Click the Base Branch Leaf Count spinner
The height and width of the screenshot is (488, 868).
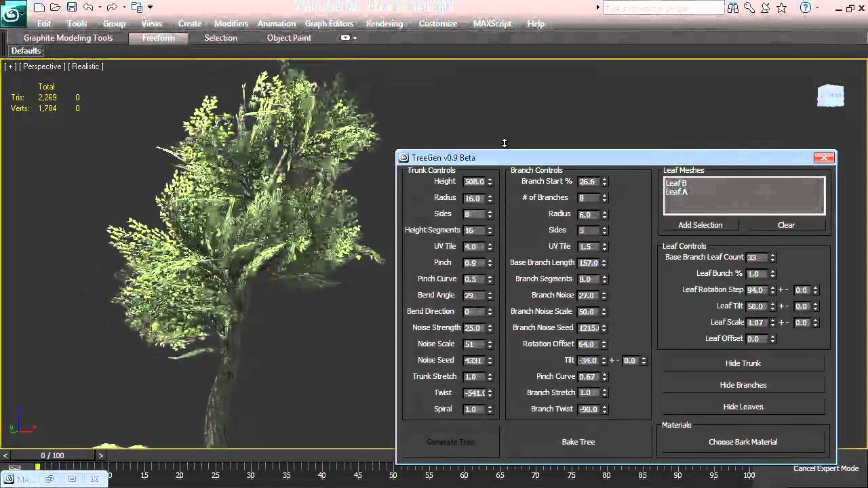[x=772, y=258]
